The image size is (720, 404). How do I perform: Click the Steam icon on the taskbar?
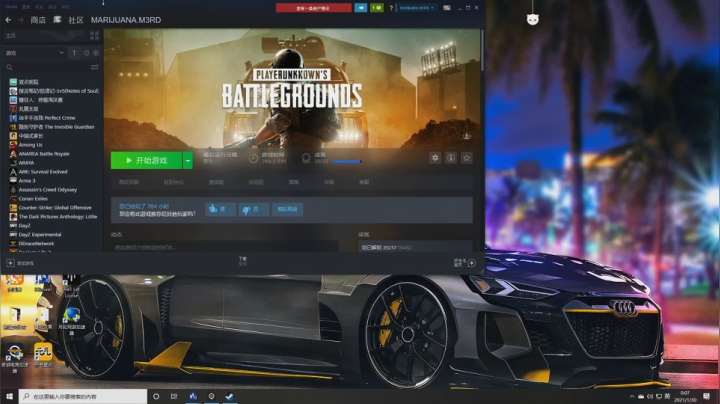tap(229, 396)
